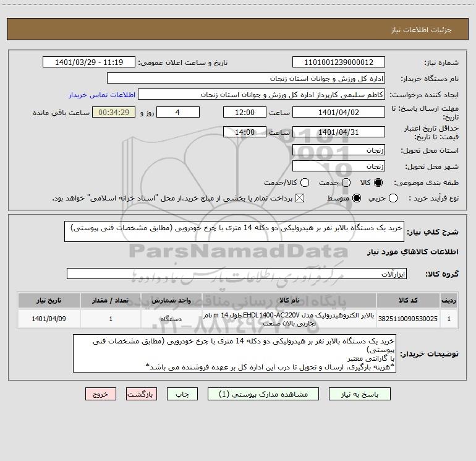
Task: Click the ردیف column header
Action: pyautogui.click(x=449, y=301)
